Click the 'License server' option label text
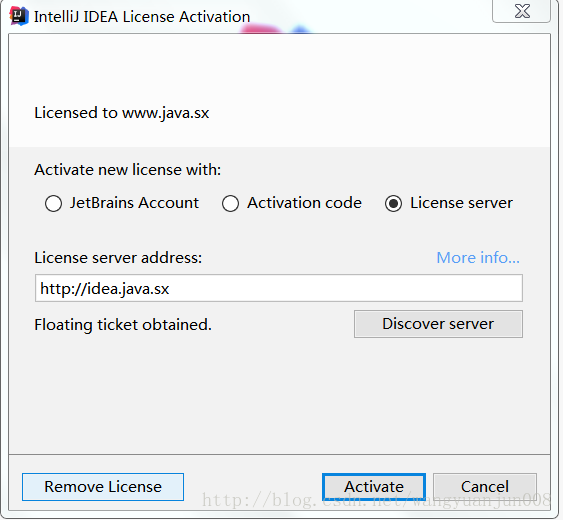Screen dimensions: 563x520 point(461,203)
